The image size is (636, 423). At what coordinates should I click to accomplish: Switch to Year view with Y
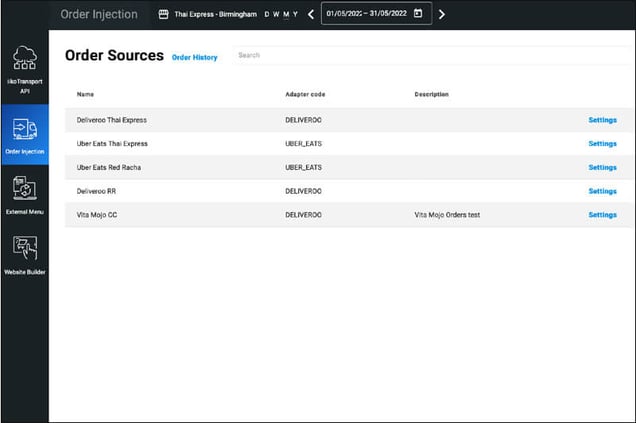[297, 14]
